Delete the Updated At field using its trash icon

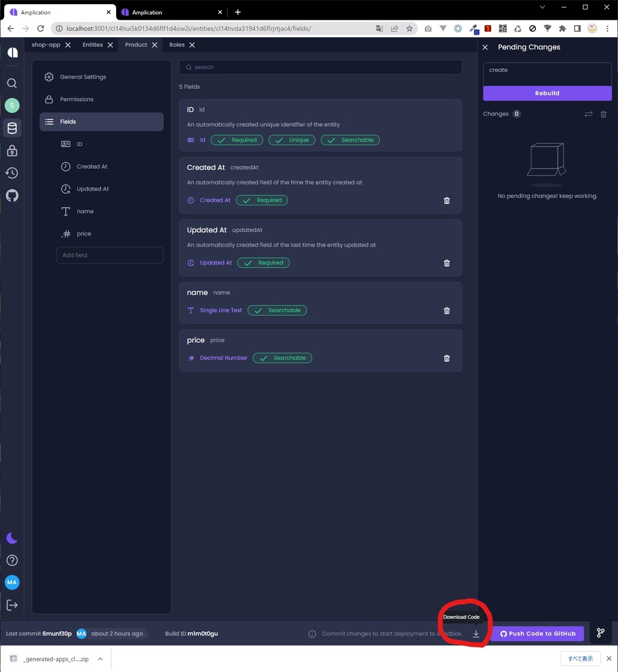(446, 263)
